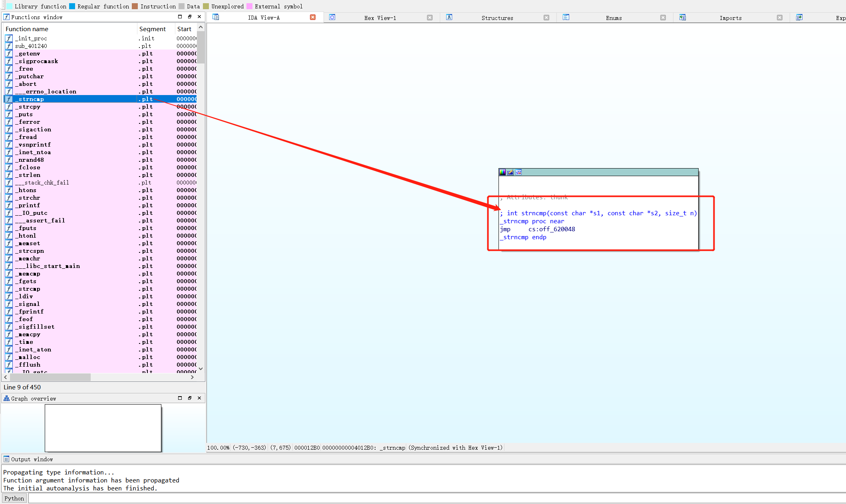Click the IDA View-A tab icon

[216, 17]
